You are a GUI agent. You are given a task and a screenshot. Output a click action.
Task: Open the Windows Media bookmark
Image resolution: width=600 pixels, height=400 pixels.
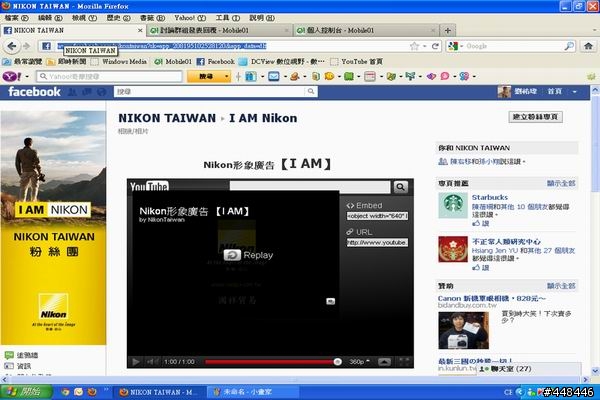pyautogui.click(x=119, y=61)
